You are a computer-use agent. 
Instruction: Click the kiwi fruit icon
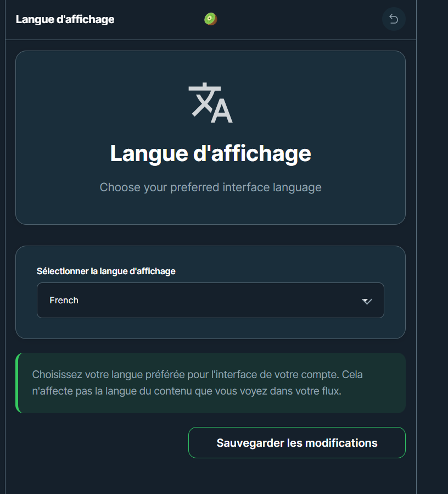(211, 19)
